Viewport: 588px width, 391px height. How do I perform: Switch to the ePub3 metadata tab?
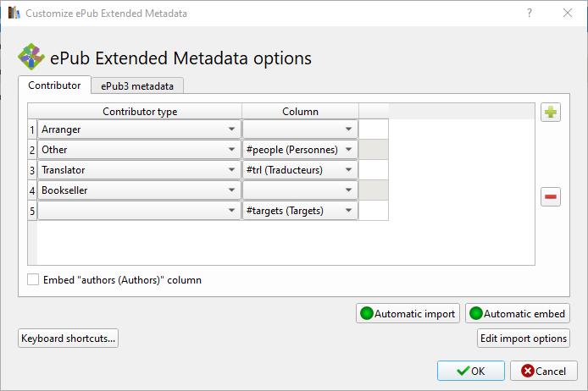tap(137, 85)
